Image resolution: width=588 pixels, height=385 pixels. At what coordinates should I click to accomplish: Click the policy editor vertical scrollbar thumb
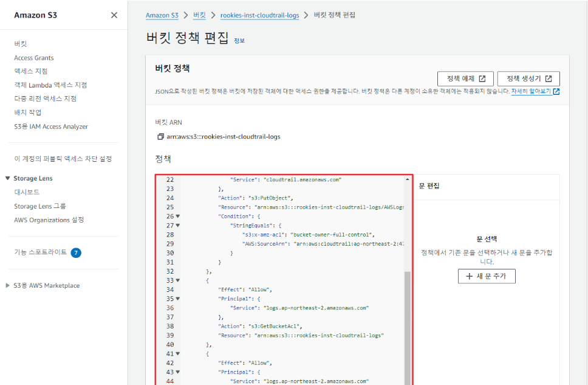point(407,328)
